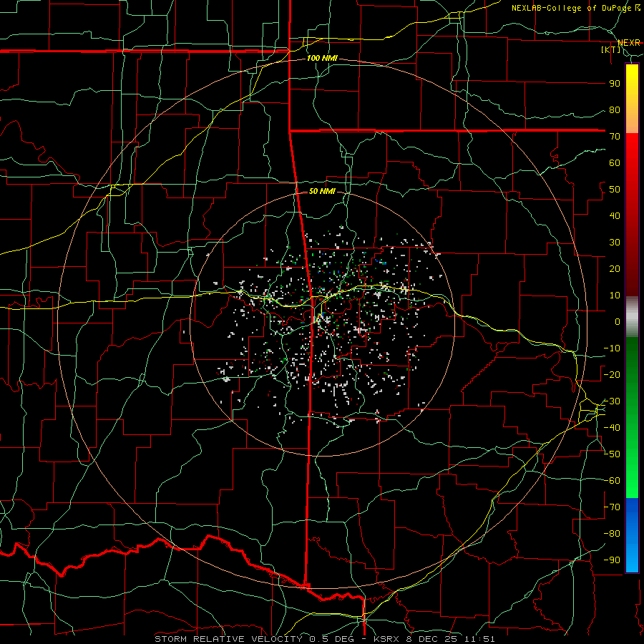The height and width of the screenshot is (644, 644).
Task: Click the 11:51 timestamp
Action: pos(479,639)
